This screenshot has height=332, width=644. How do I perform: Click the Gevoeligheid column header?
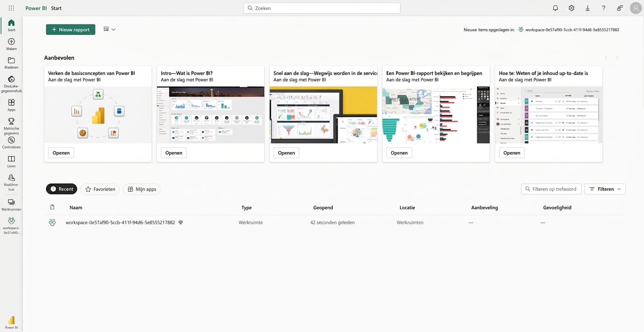557,207
